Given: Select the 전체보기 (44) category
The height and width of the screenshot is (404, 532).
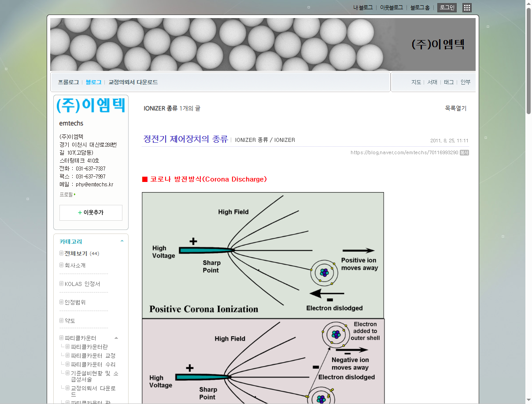Looking at the screenshot, I should tap(82, 253).
